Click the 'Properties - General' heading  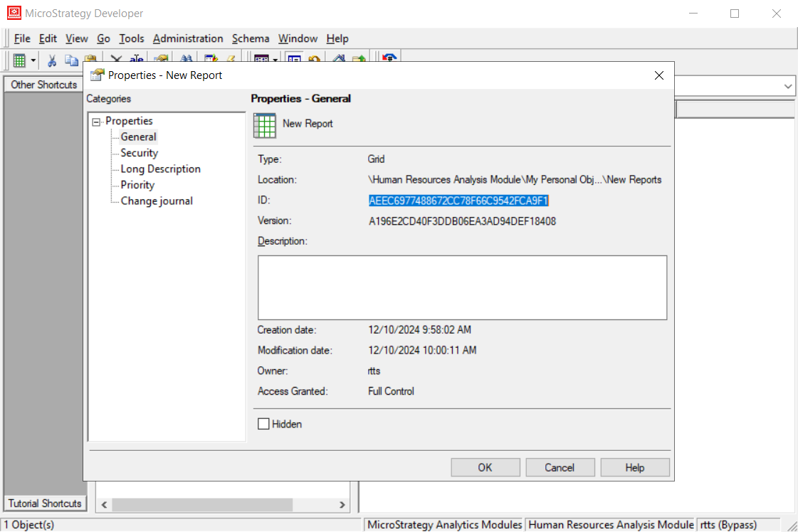[x=301, y=99]
